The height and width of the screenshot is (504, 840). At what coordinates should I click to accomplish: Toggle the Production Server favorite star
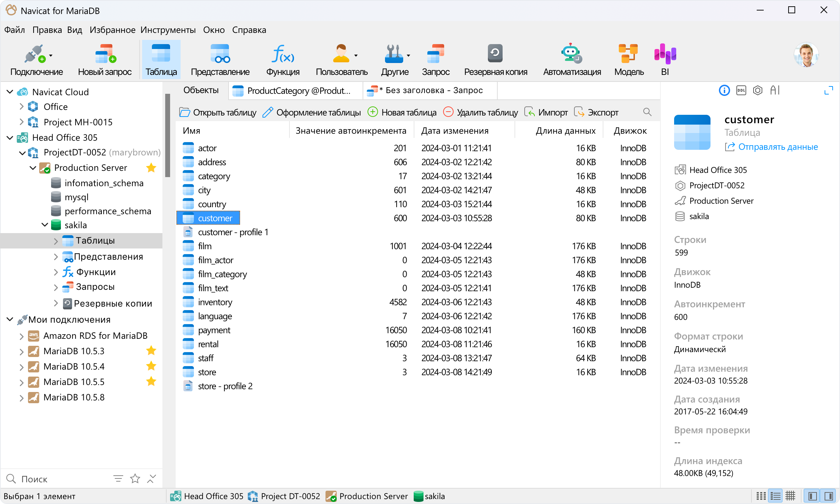151,168
